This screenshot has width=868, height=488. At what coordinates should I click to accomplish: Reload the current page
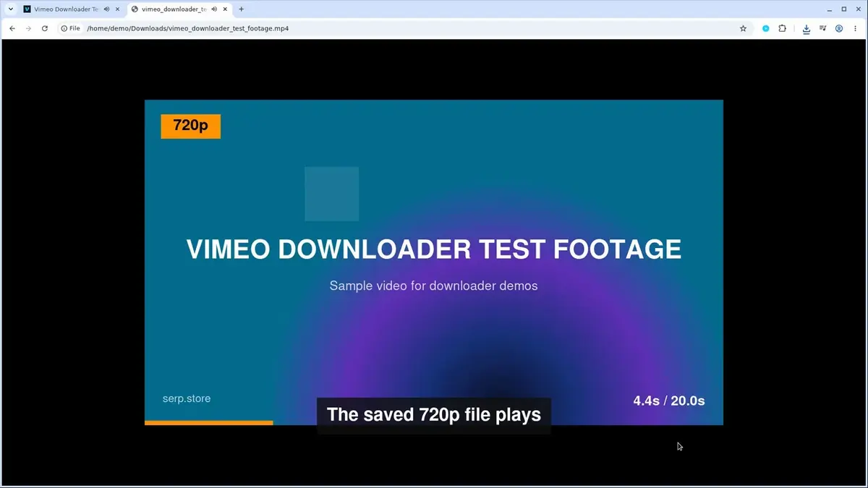45,28
